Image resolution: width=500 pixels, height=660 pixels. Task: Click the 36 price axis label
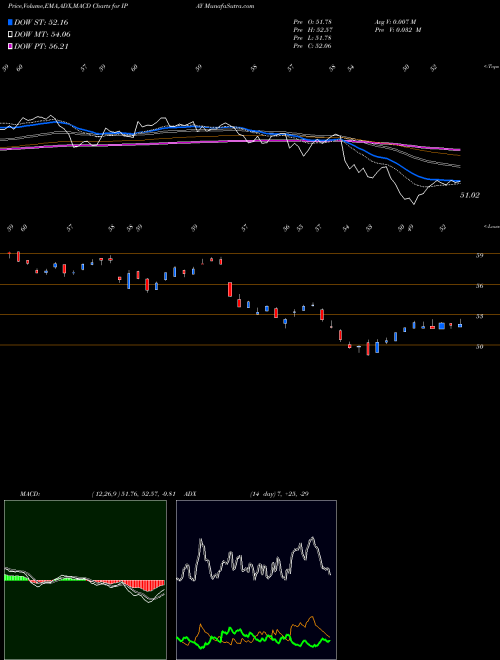click(479, 286)
